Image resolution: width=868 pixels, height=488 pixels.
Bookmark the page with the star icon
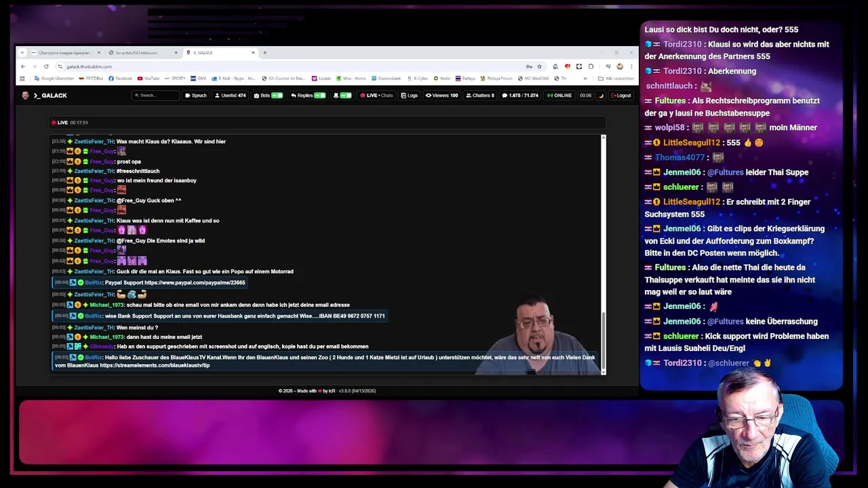coord(539,66)
